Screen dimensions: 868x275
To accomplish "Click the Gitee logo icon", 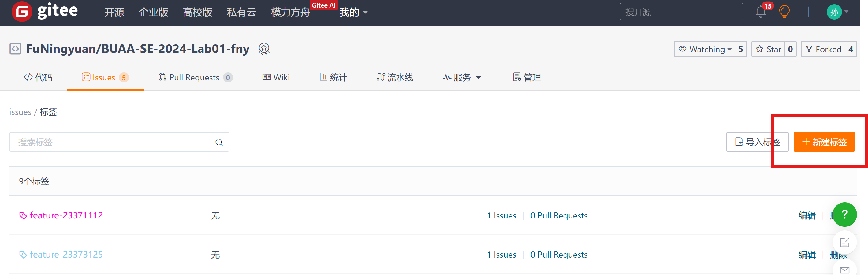I will (x=21, y=12).
